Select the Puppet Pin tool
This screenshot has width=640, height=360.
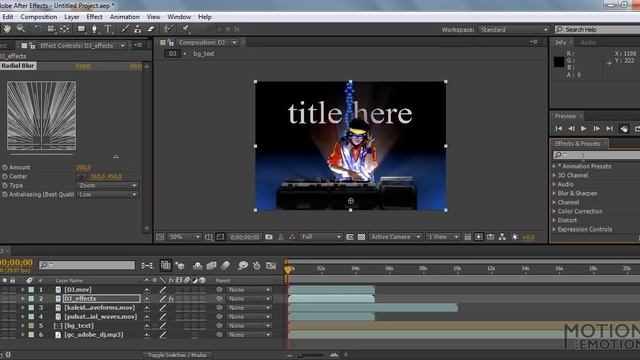point(185,29)
